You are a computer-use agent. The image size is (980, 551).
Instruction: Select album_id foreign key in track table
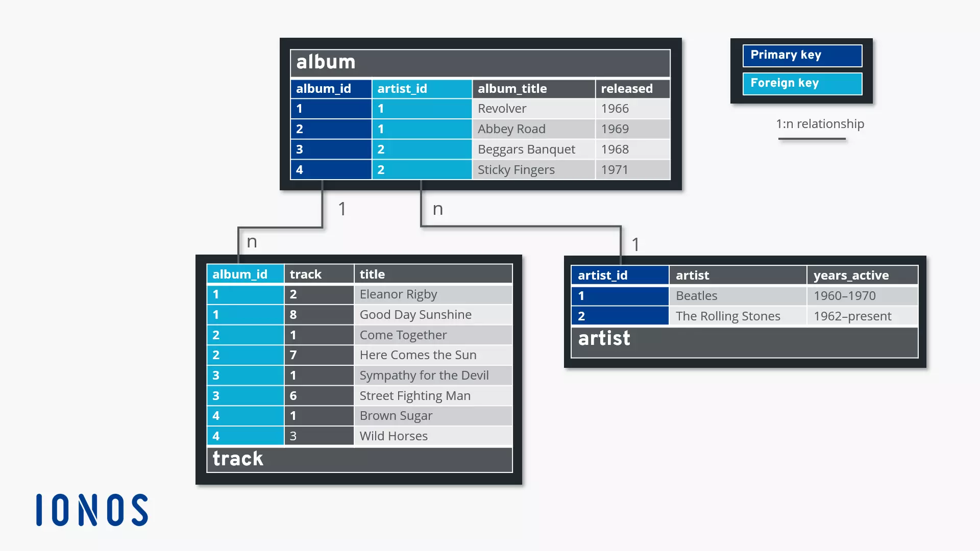point(239,273)
